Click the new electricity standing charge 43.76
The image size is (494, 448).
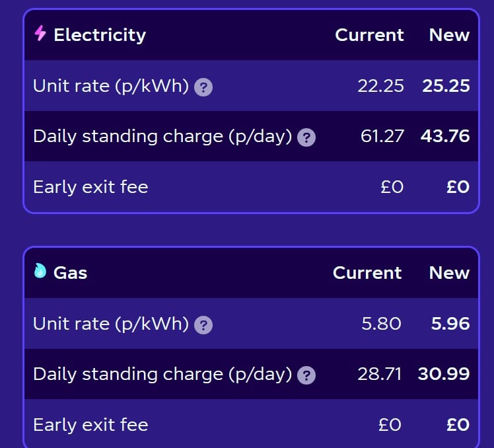coord(445,136)
